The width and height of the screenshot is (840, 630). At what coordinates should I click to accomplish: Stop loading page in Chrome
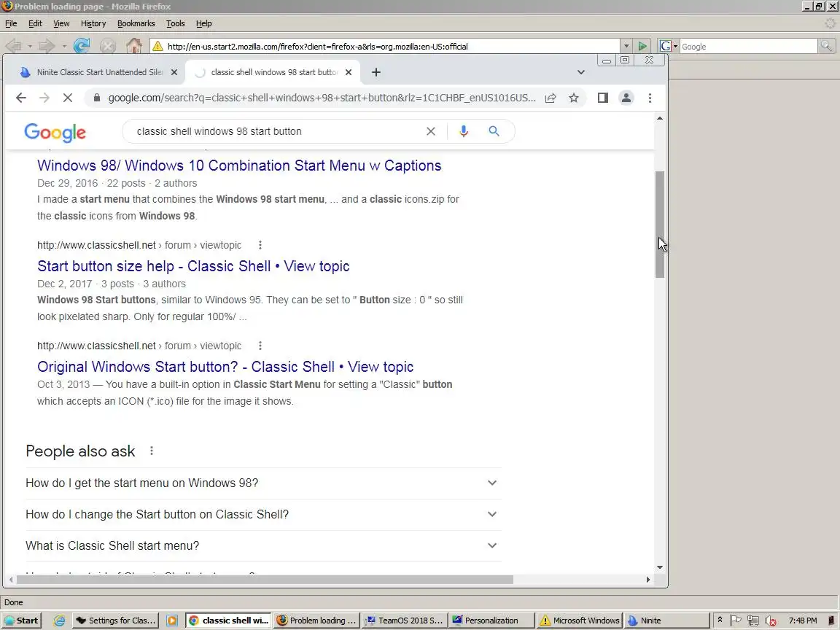tap(68, 98)
